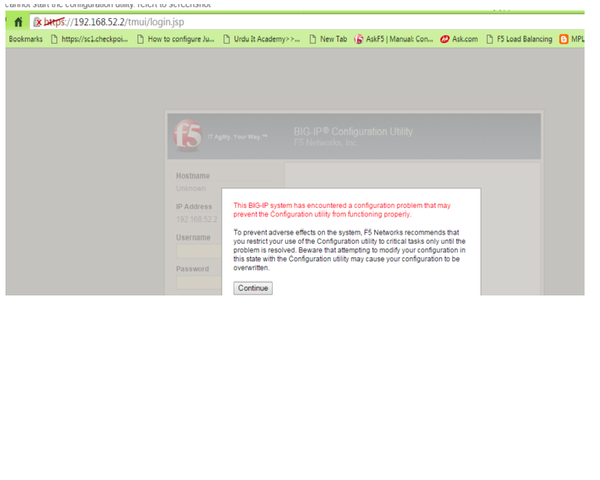Image resolution: width=600 pixels, height=480 pixels.
Task: Click the page icon of New Tab bookmark
Action: (x=313, y=39)
